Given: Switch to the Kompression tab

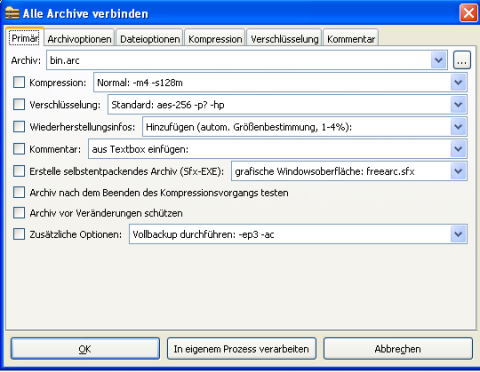Looking at the screenshot, I should coord(215,39).
